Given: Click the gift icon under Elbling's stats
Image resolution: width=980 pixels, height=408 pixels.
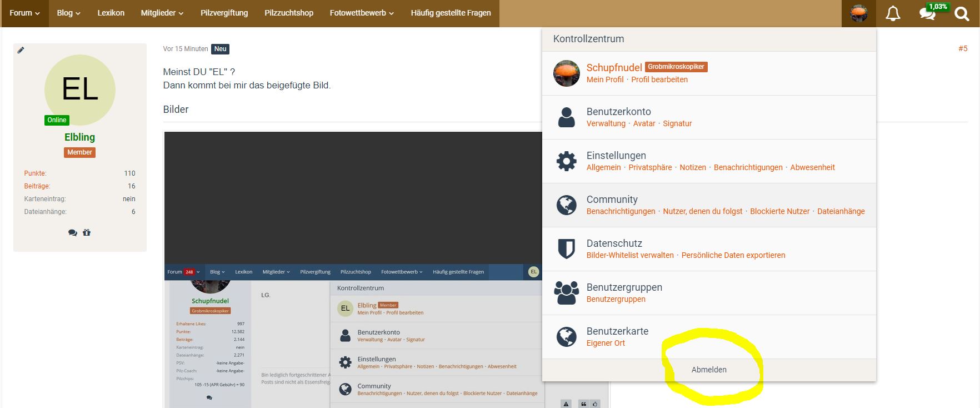Looking at the screenshot, I should (x=87, y=233).
